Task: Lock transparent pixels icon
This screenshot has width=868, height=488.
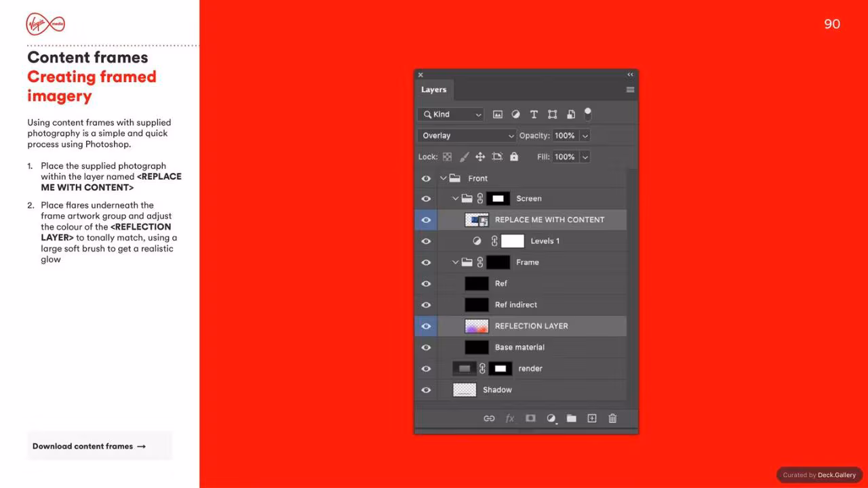Action: 447,157
